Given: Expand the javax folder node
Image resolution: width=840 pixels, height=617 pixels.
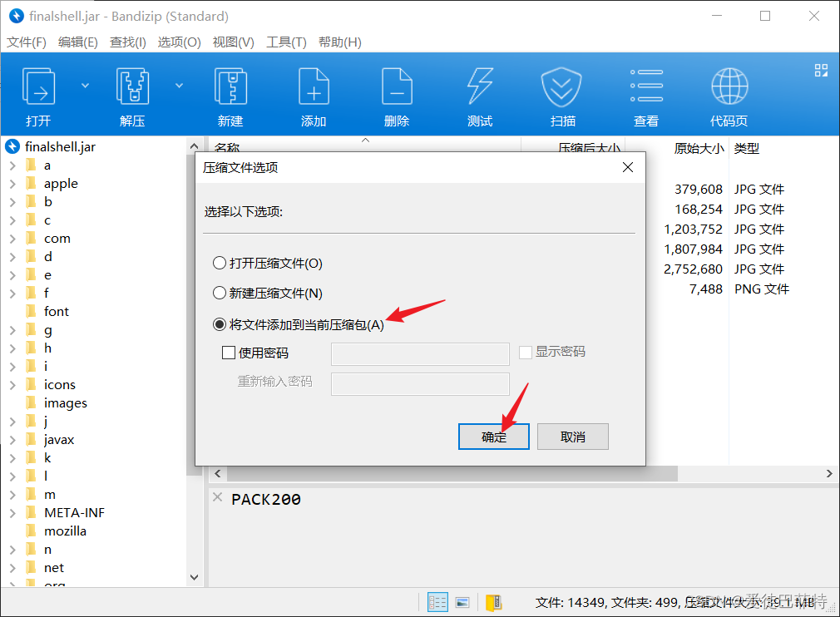Looking at the screenshot, I should coord(12,440).
